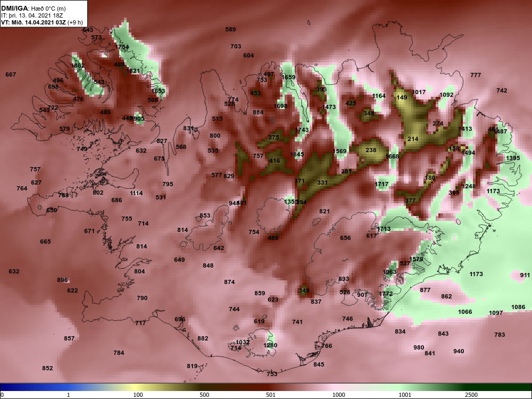Click the color scale label 501
The height and width of the screenshot is (399, 532).
(x=271, y=395)
